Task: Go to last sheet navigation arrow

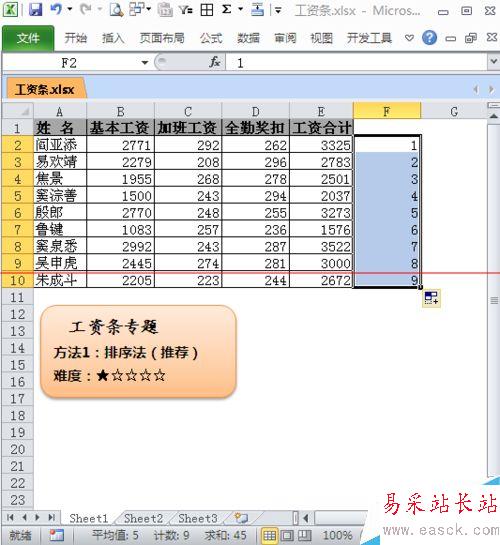Action: pos(51,518)
